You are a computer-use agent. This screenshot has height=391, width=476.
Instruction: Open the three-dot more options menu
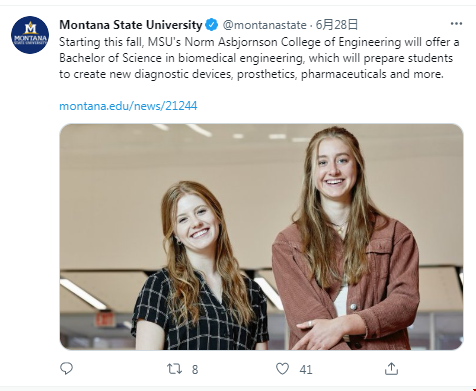click(x=456, y=24)
